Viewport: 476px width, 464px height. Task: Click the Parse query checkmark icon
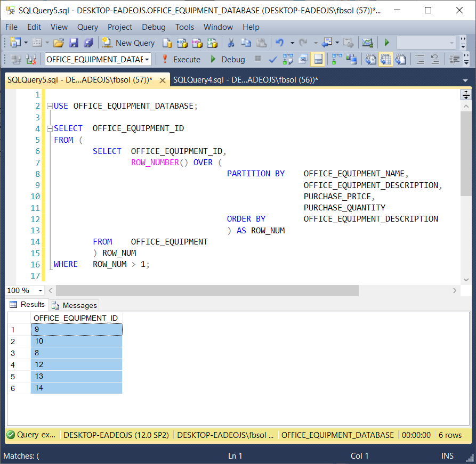click(x=273, y=59)
